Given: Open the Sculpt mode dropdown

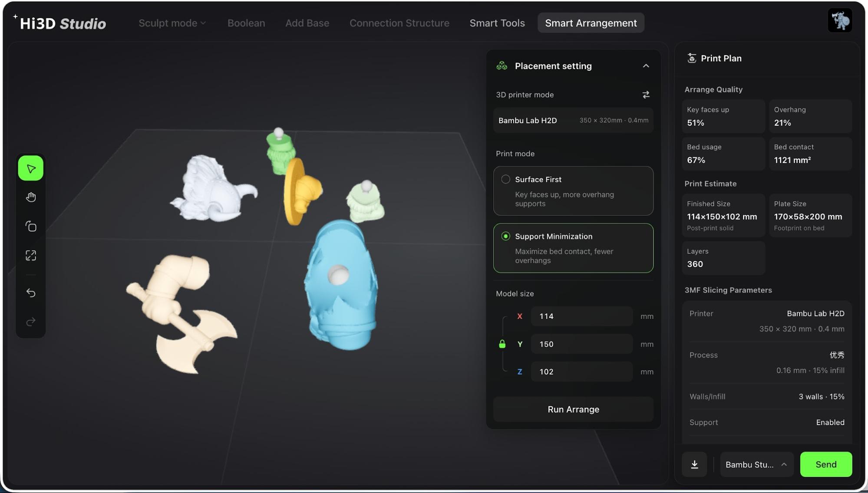Looking at the screenshot, I should click(172, 23).
